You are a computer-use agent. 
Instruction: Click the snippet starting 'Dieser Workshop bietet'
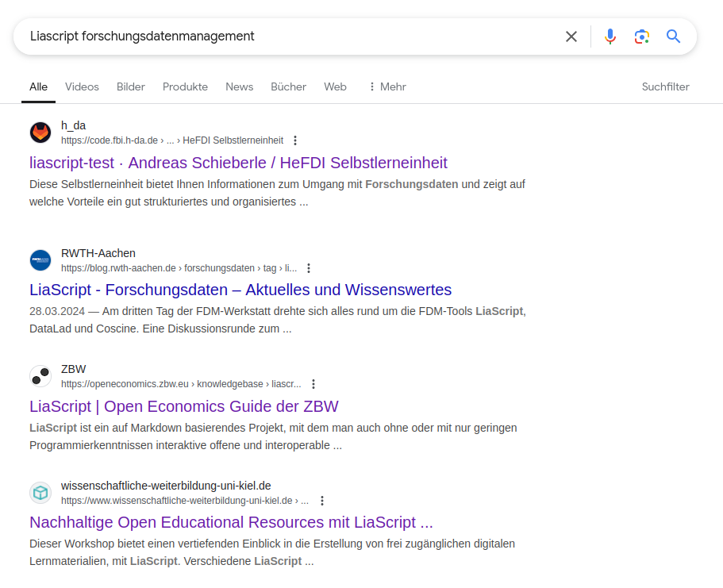click(x=272, y=552)
